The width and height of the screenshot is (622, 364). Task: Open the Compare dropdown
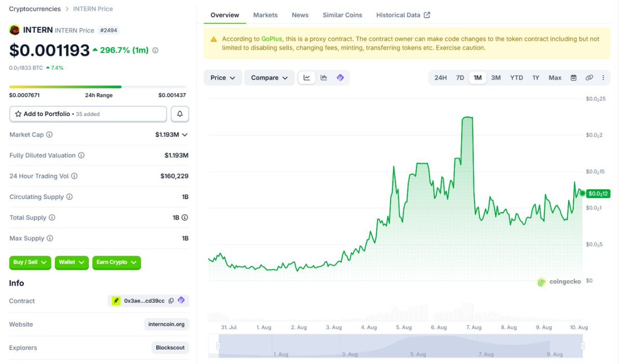(270, 78)
